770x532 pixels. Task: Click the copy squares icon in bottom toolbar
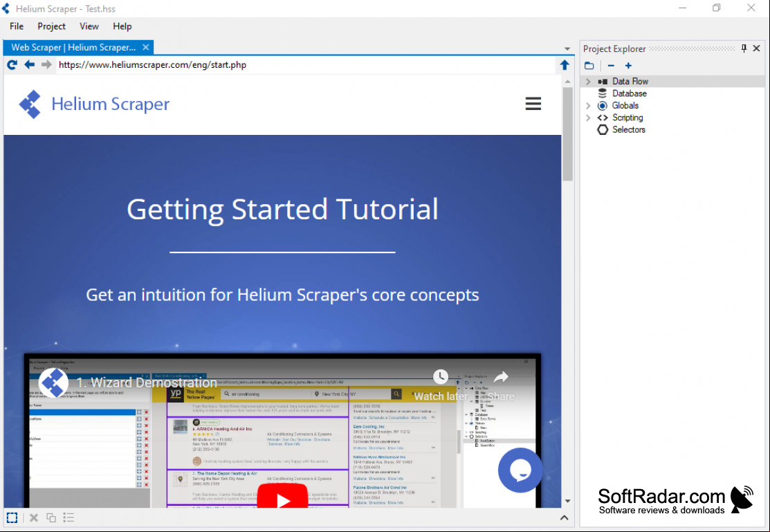tap(51, 517)
